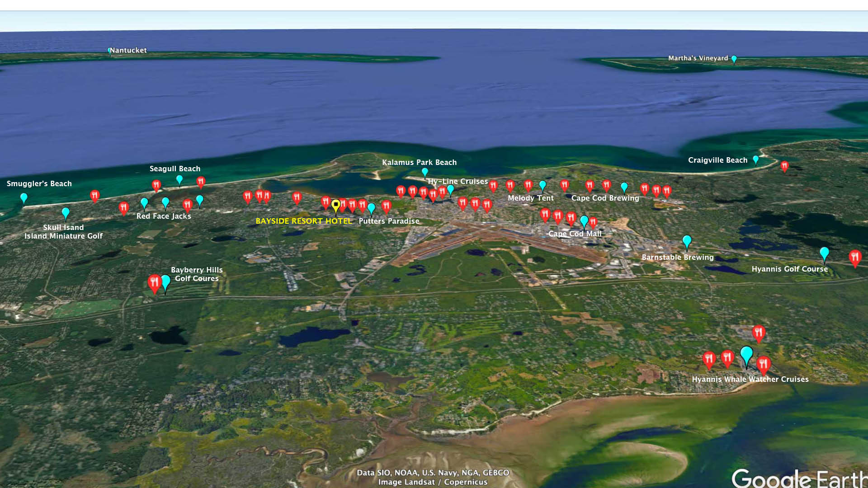868x488 pixels.
Task: Select the Hyannis Whale Watcher Cruises label
Action: tap(750, 379)
